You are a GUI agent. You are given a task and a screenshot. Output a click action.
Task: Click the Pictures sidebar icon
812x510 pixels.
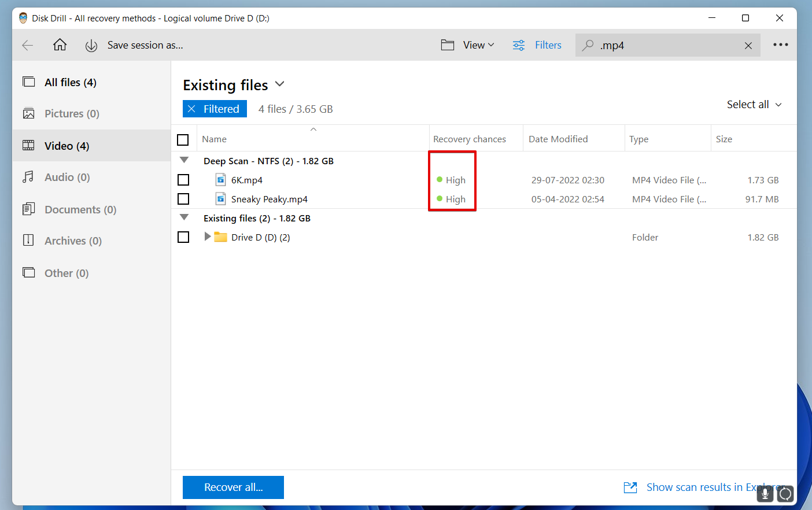[x=29, y=113]
